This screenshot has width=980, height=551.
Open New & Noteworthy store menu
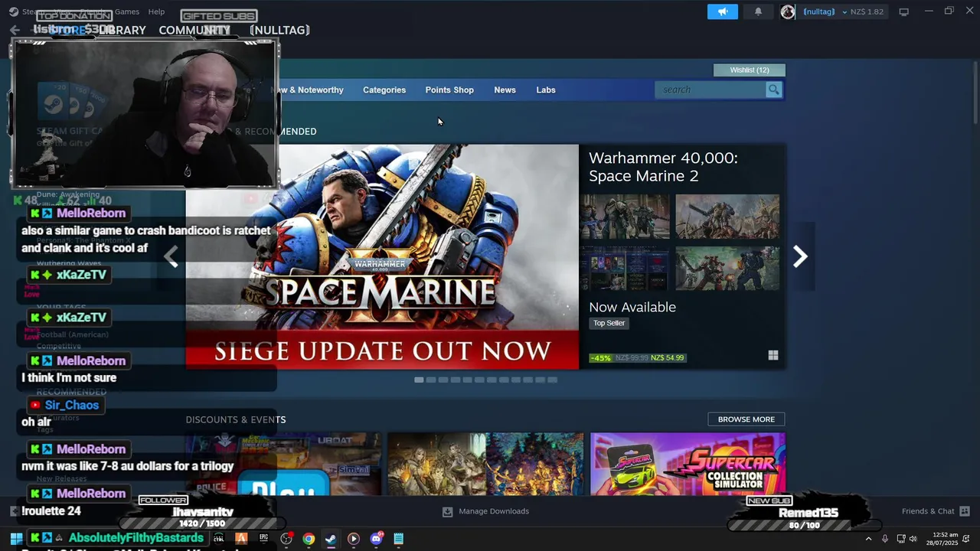point(307,90)
